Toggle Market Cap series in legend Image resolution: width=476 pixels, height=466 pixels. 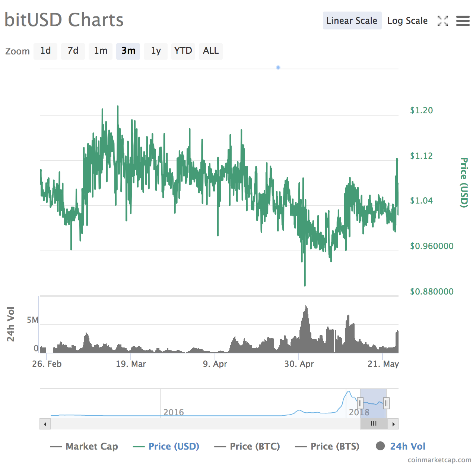click(x=84, y=446)
